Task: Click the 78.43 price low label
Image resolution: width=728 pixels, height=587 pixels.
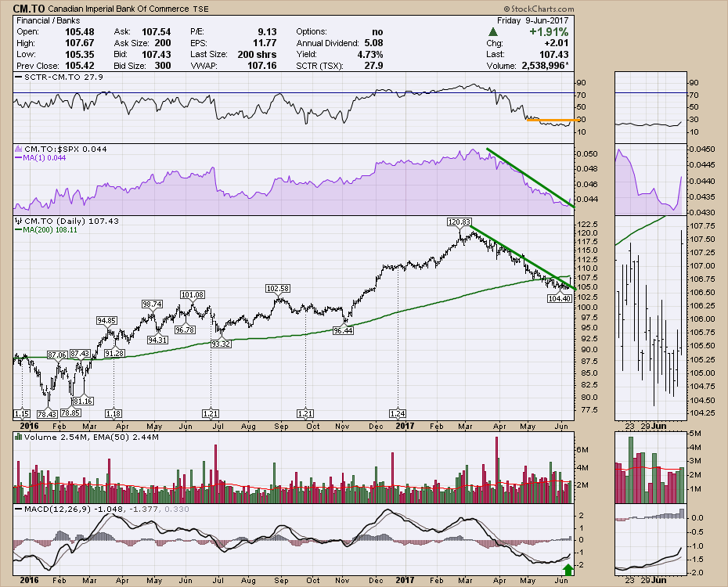Action: click(47, 414)
